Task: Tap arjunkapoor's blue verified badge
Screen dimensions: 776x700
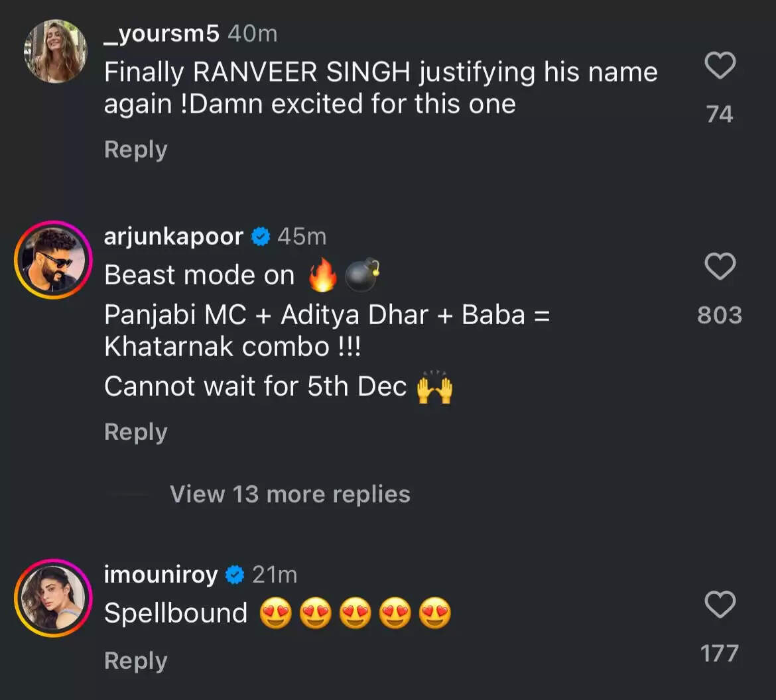Action: (261, 237)
